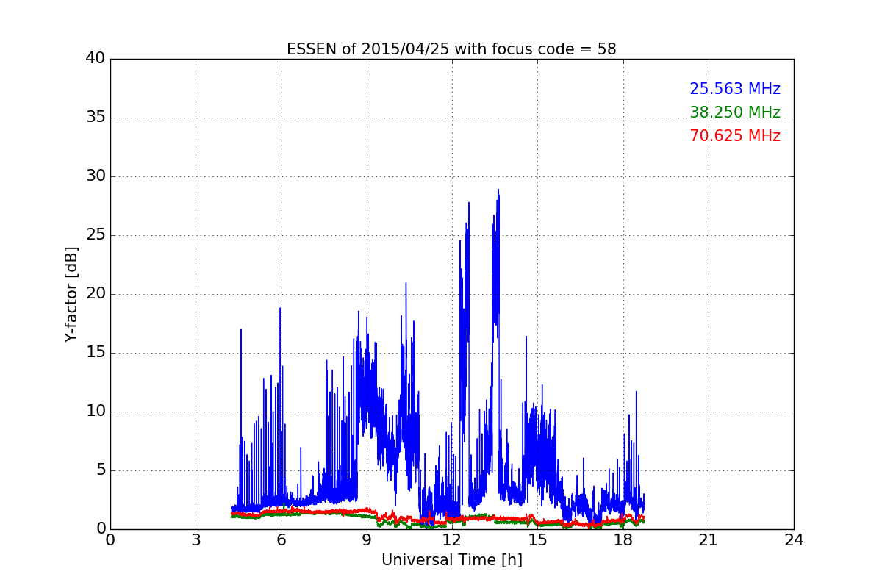This screenshot has height=588, width=882.
Task: Click the y-axis tick label 20
Action: (x=96, y=294)
